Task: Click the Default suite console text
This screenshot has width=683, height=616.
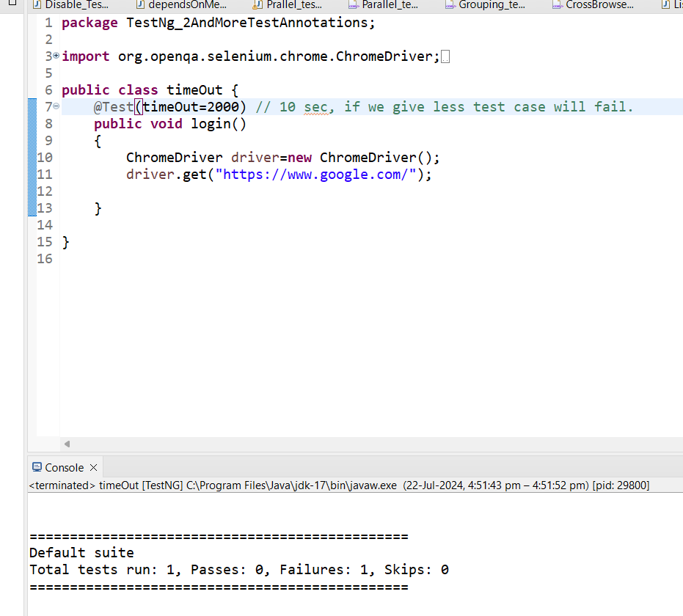Action: [81, 553]
